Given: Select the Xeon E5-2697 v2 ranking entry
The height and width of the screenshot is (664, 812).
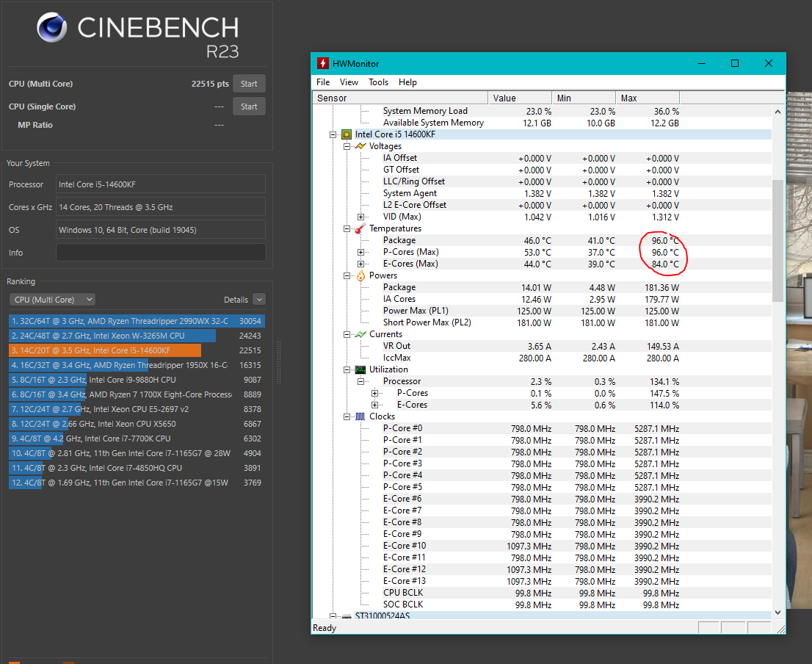Looking at the screenshot, I should coord(137,409).
